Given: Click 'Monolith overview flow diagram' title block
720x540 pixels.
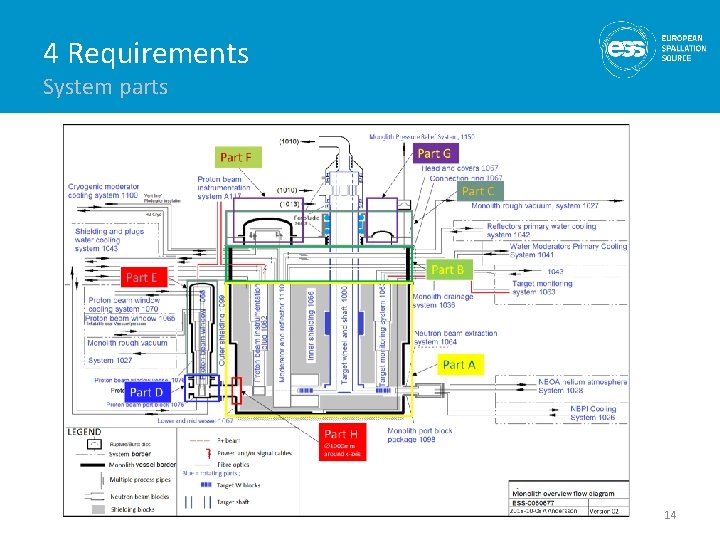Looking at the screenshot, I should point(563,494).
